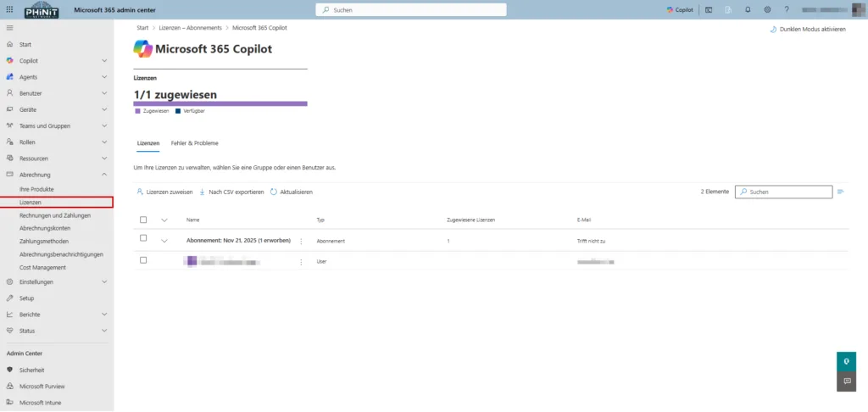This screenshot has height=412, width=868.
Task: Check the Abonnement Nov 21 row checkbox
Action: click(143, 238)
